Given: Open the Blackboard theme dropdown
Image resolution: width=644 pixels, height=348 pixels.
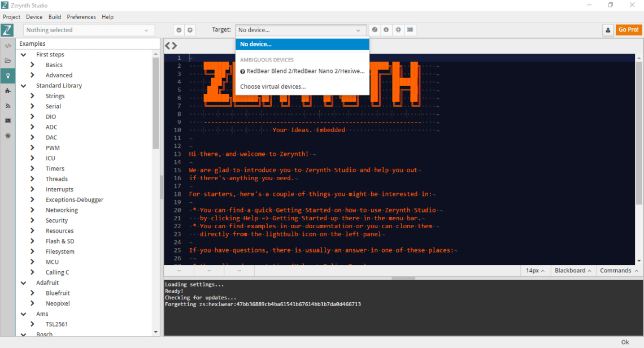Looking at the screenshot, I should pyautogui.click(x=572, y=271).
